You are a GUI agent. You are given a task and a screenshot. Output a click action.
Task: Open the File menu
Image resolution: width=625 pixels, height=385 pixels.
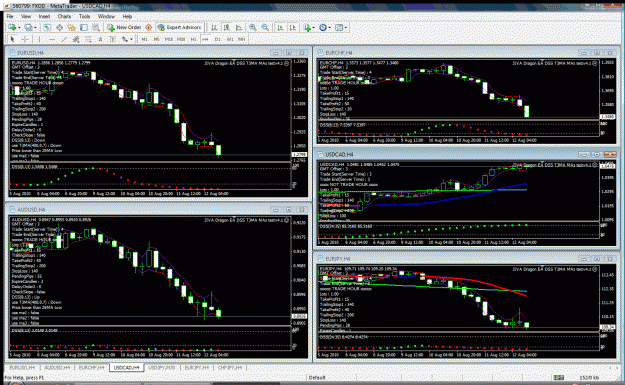[x=10, y=16]
